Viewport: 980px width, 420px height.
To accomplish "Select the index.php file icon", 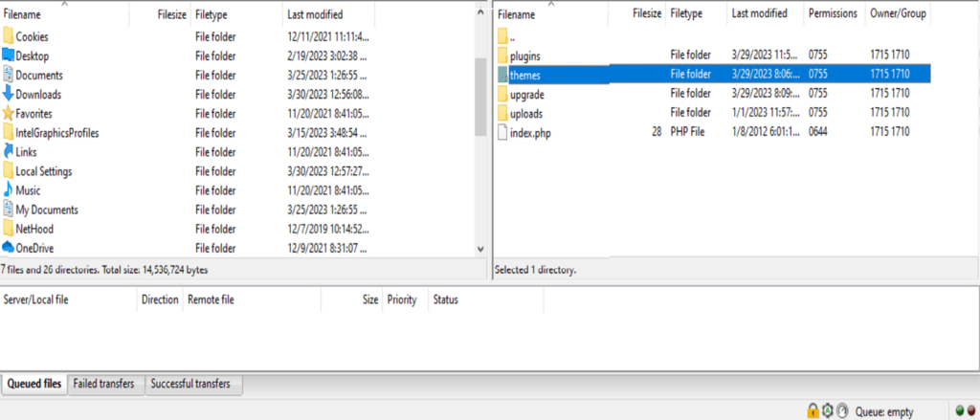I will 503,132.
